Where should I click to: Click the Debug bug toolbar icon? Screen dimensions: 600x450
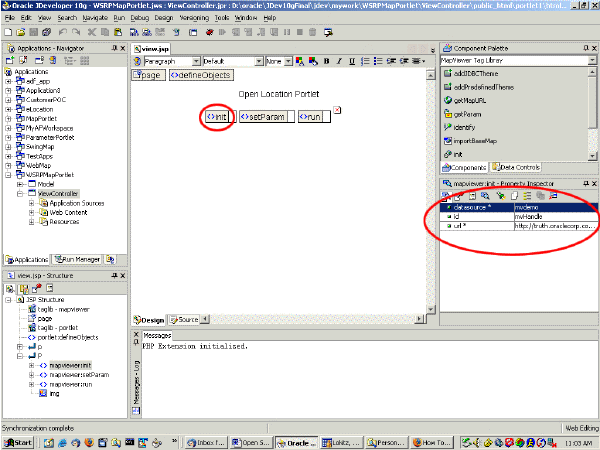tap(209, 33)
